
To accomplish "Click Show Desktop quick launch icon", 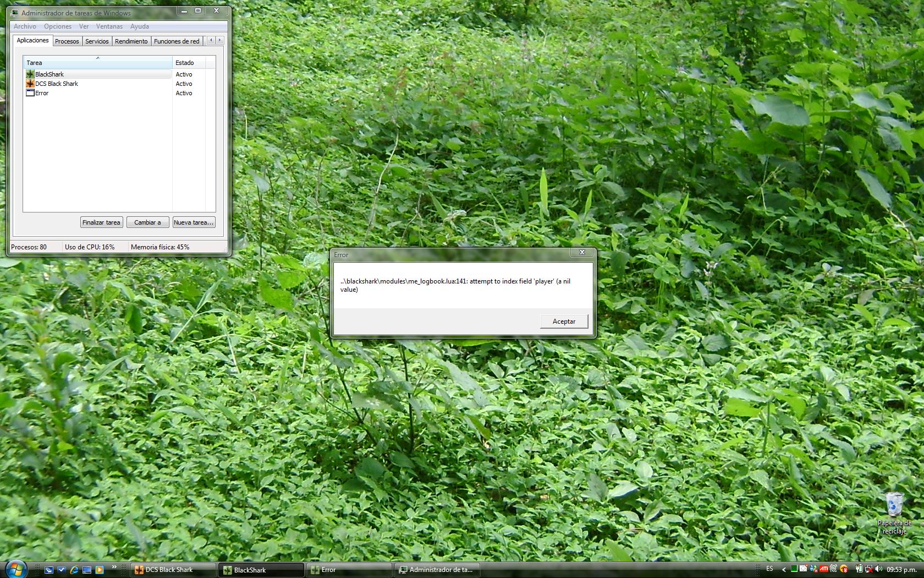I will [x=49, y=570].
